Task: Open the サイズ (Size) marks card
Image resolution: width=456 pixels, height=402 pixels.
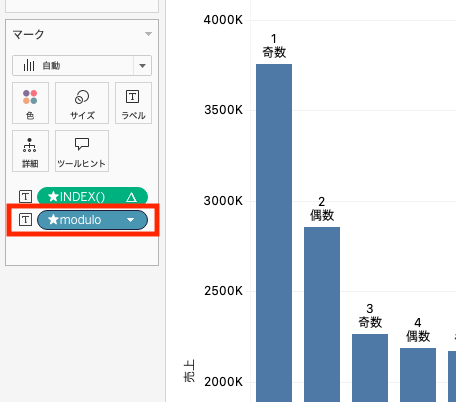Action: click(82, 103)
